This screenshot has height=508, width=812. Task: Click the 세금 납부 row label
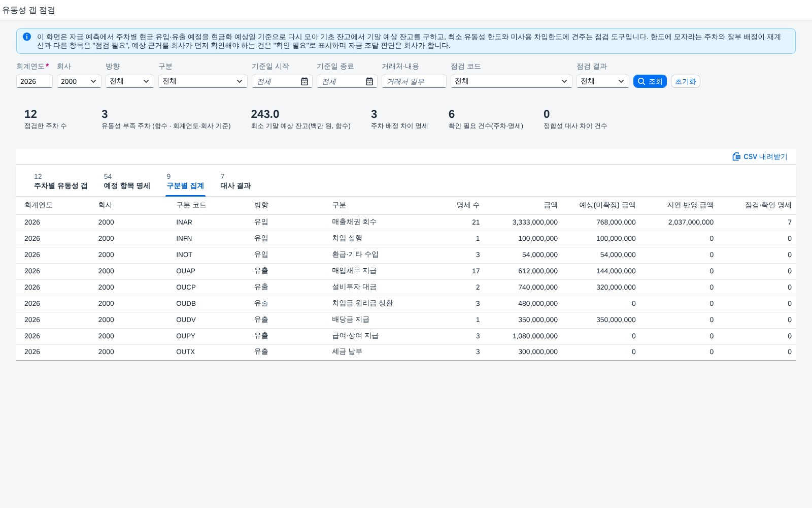[347, 352]
